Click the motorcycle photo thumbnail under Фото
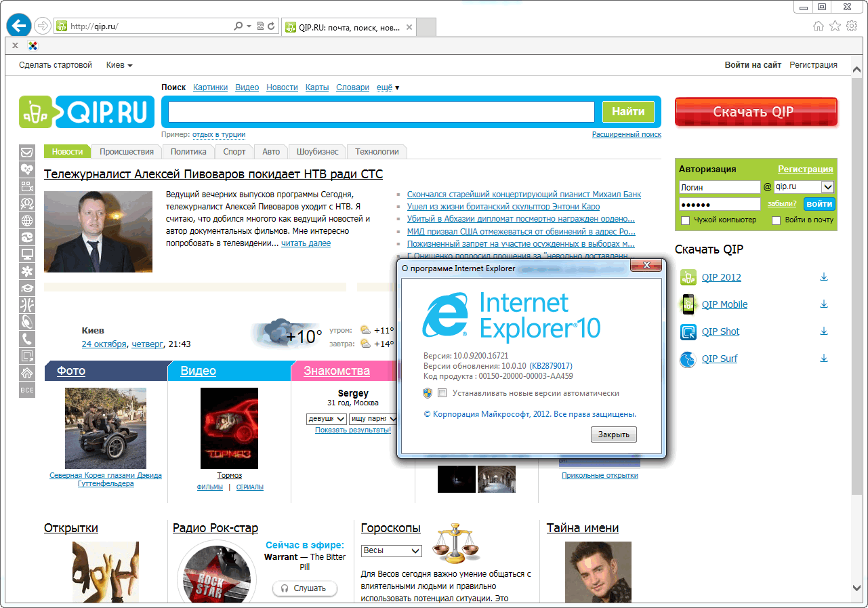 pos(106,428)
